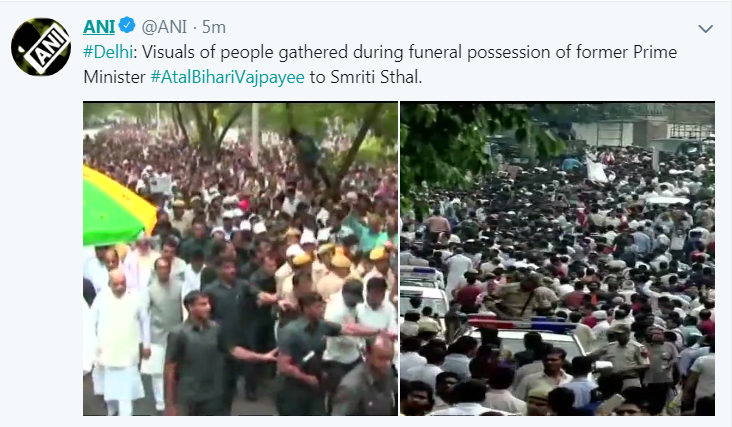Follow the #Delhi hashtag
Image resolution: width=732 pixels, height=427 pixels.
(x=108, y=52)
